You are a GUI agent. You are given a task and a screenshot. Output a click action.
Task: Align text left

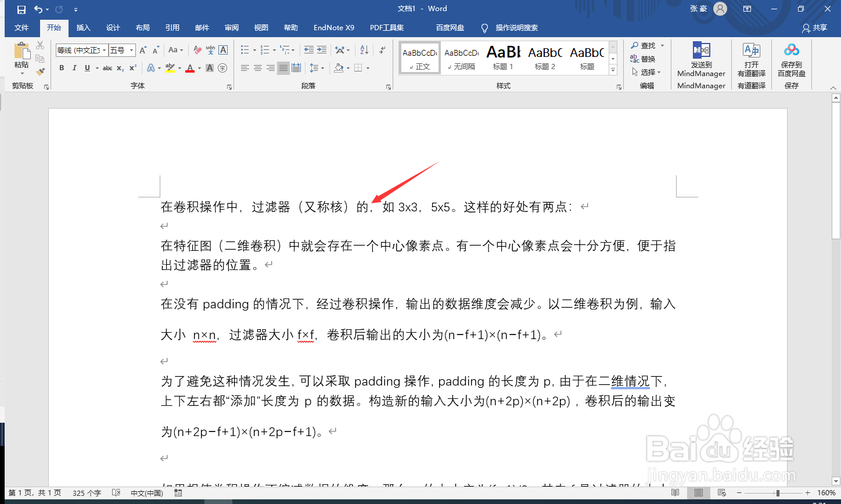(x=245, y=68)
